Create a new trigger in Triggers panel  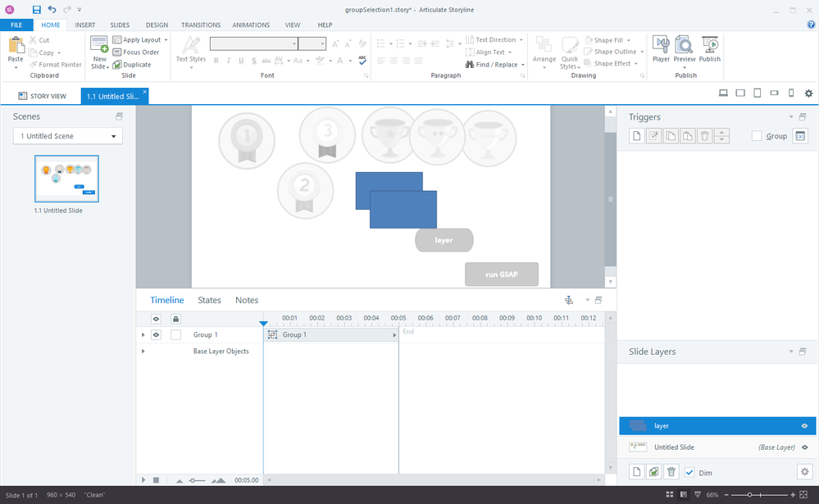637,136
